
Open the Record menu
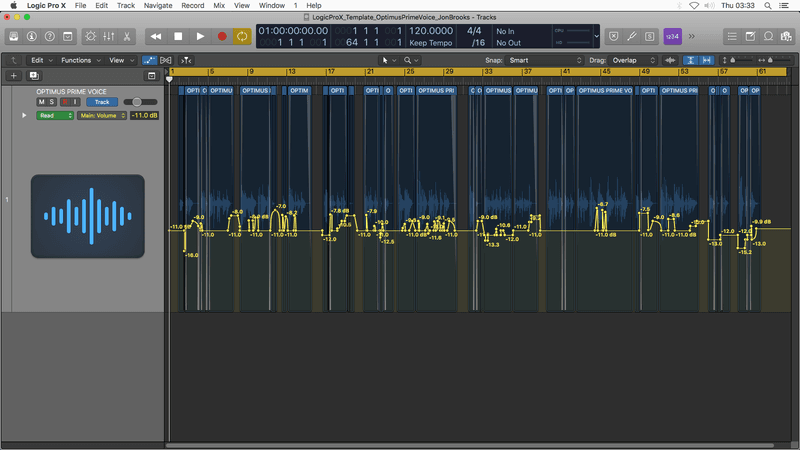point(193,5)
